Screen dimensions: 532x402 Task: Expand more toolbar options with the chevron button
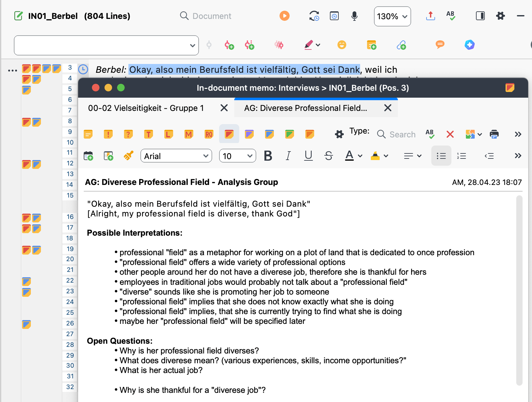(x=517, y=134)
